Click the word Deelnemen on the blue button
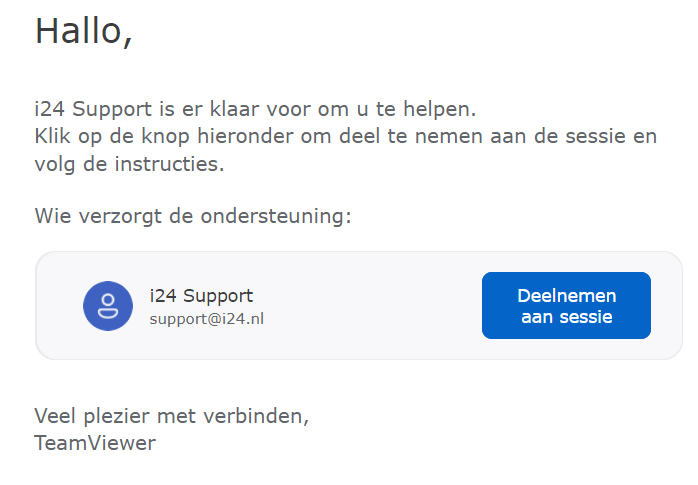The width and height of the screenshot is (698, 485). (x=567, y=296)
